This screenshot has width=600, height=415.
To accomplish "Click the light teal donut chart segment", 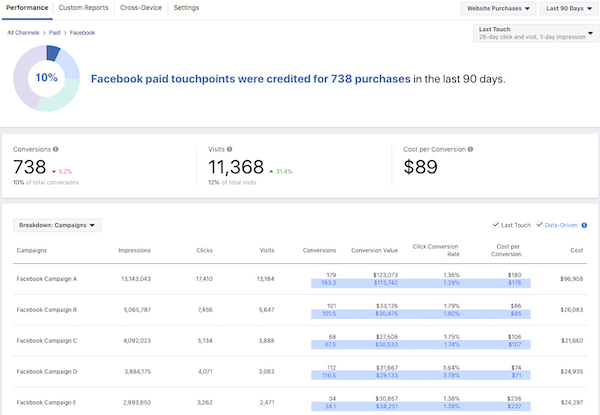I will click(x=61, y=100).
